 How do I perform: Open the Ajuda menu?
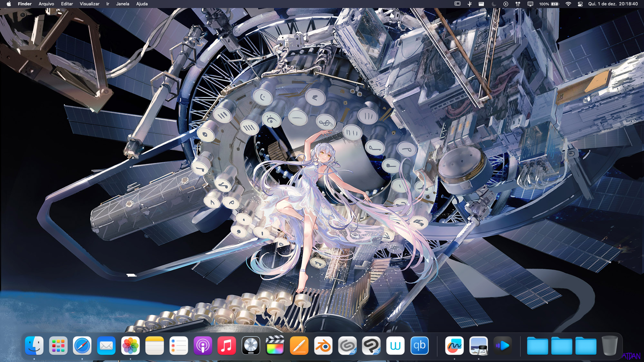[142, 4]
